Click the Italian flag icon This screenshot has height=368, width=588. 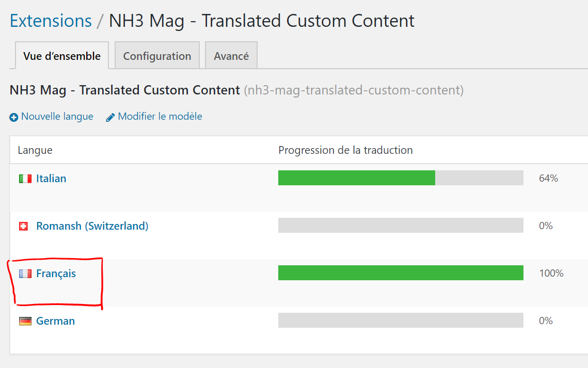(25, 179)
